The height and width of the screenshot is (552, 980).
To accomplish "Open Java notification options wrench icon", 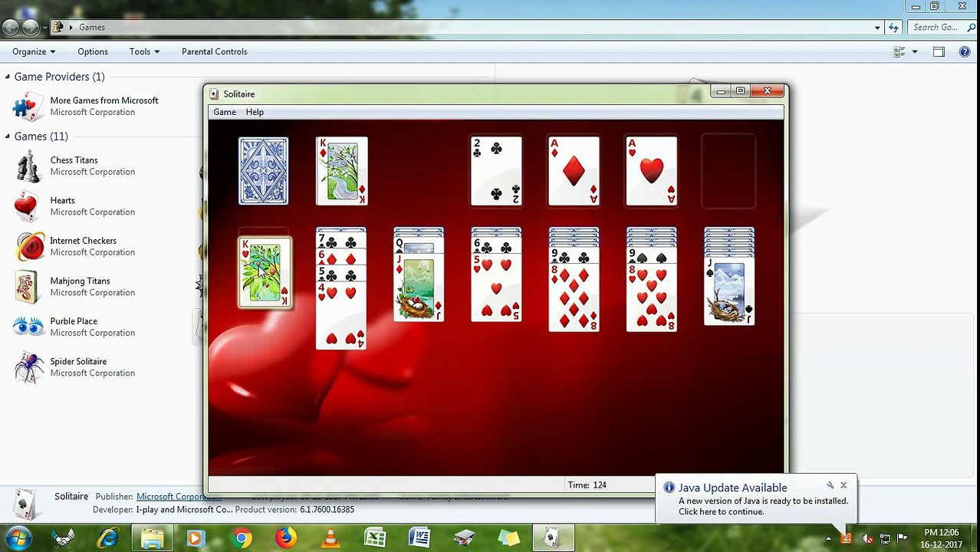I will (x=830, y=485).
